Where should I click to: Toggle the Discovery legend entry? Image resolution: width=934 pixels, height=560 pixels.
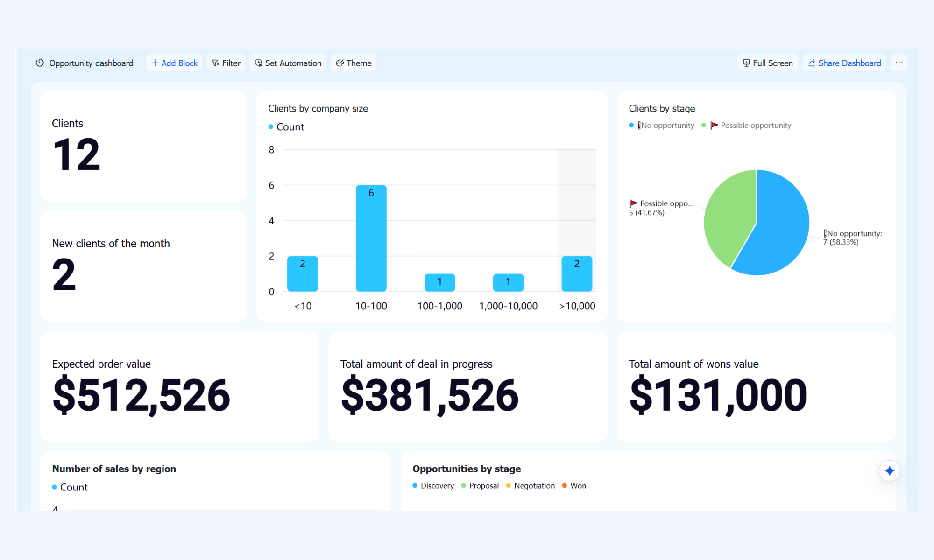point(433,486)
